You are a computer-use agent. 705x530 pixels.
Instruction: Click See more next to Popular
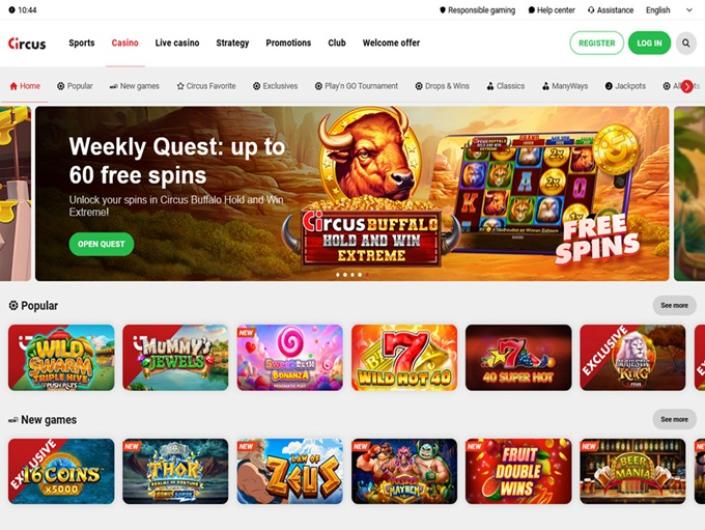674,305
